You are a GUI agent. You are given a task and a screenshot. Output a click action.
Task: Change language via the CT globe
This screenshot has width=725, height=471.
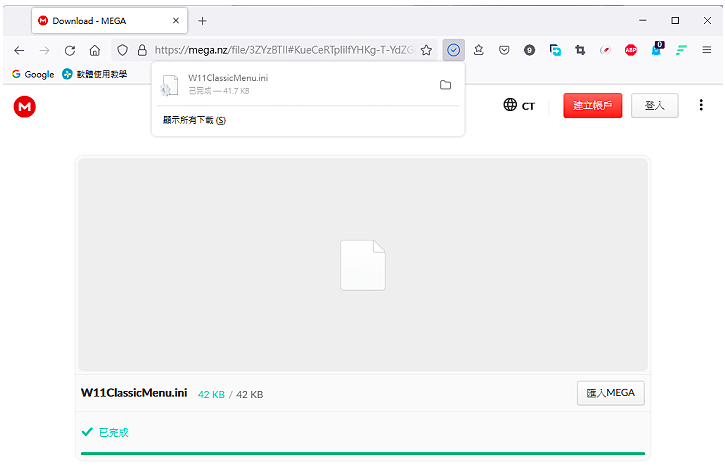point(519,105)
